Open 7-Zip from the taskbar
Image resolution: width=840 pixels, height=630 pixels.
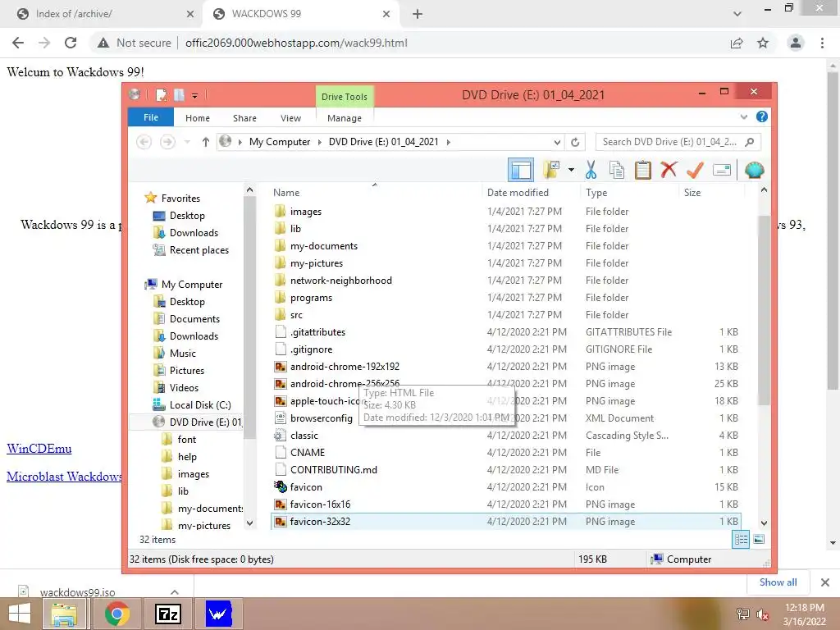(x=167, y=614)
